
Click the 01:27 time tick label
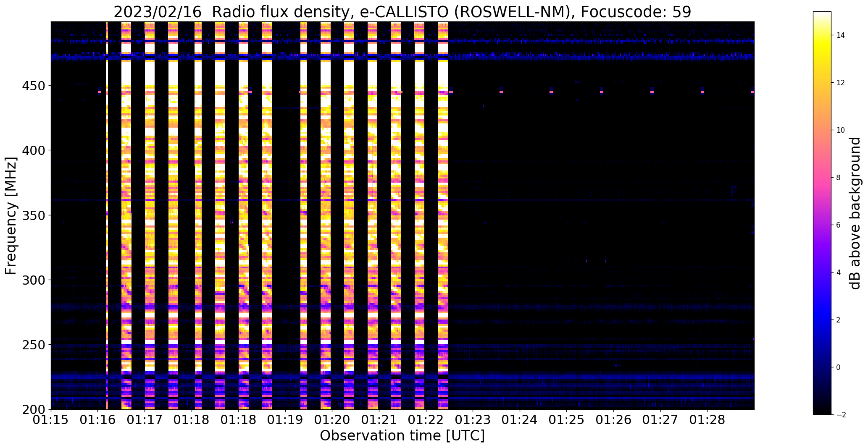pos(660,420)
